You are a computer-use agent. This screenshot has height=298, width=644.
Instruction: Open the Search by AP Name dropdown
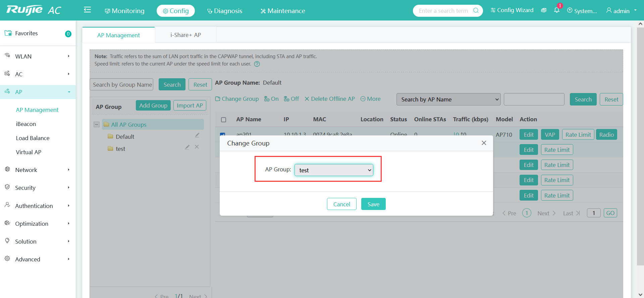click(448, 99)
